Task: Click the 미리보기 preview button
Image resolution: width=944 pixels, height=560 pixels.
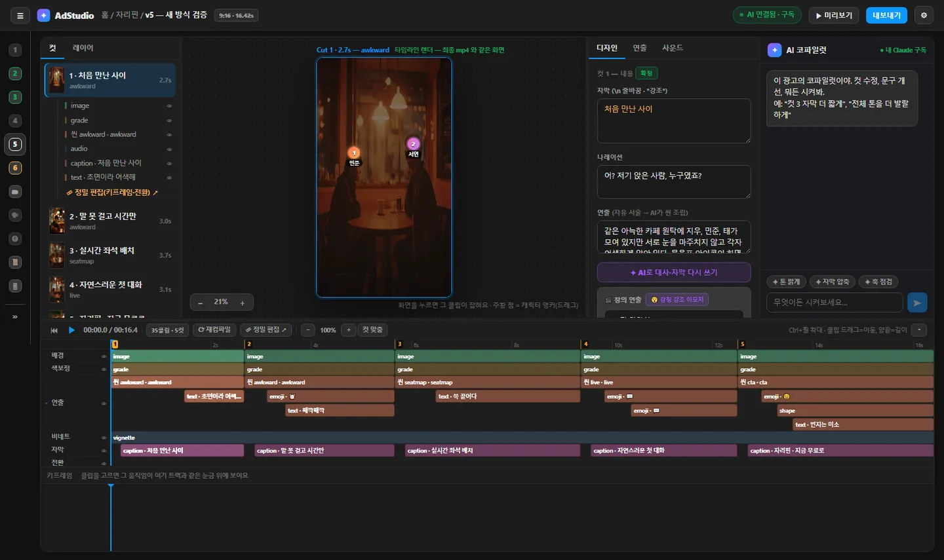Action: pyautogui.click(x=835, y=15)
